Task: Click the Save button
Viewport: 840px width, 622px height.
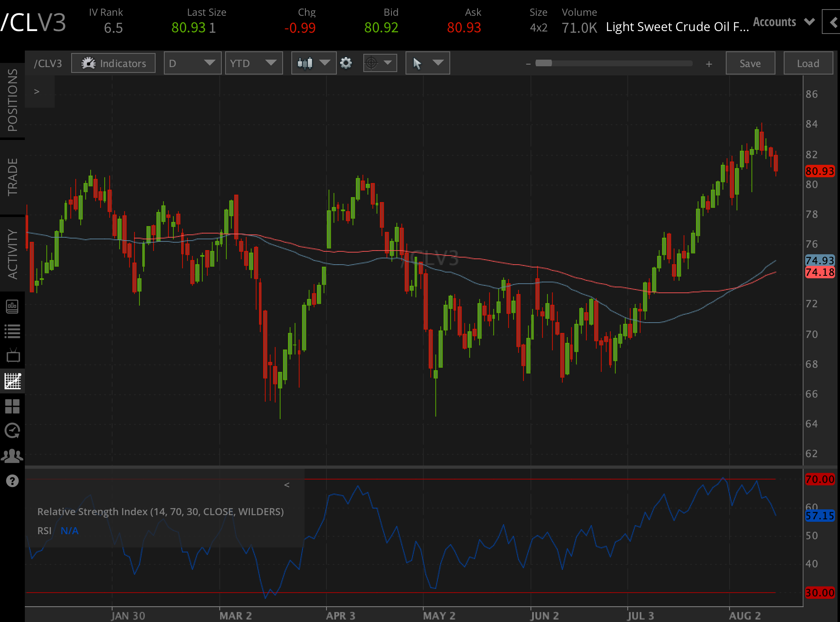Action: (750, 63)
